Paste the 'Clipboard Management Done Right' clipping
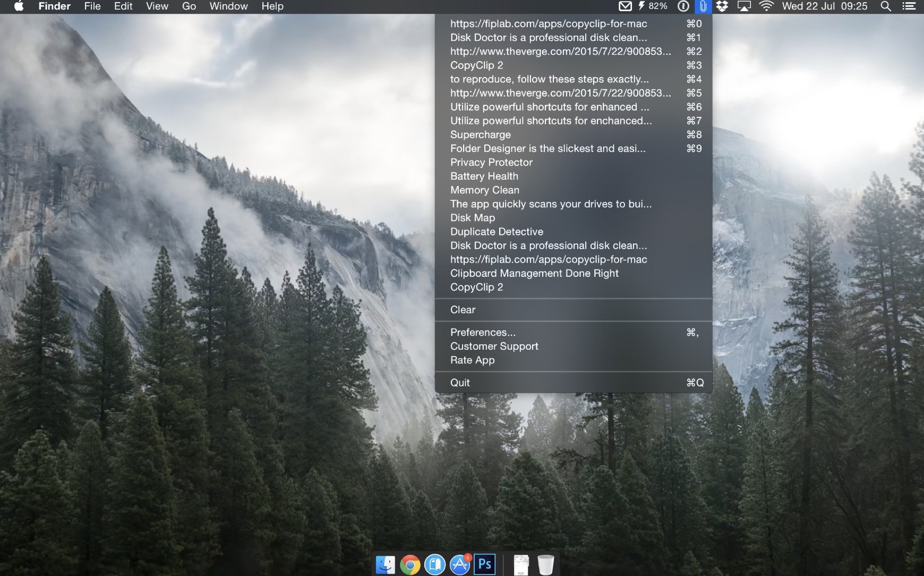The height and width of the screenshot is (576, 924). pyautogui.click(x=534, y=273)
